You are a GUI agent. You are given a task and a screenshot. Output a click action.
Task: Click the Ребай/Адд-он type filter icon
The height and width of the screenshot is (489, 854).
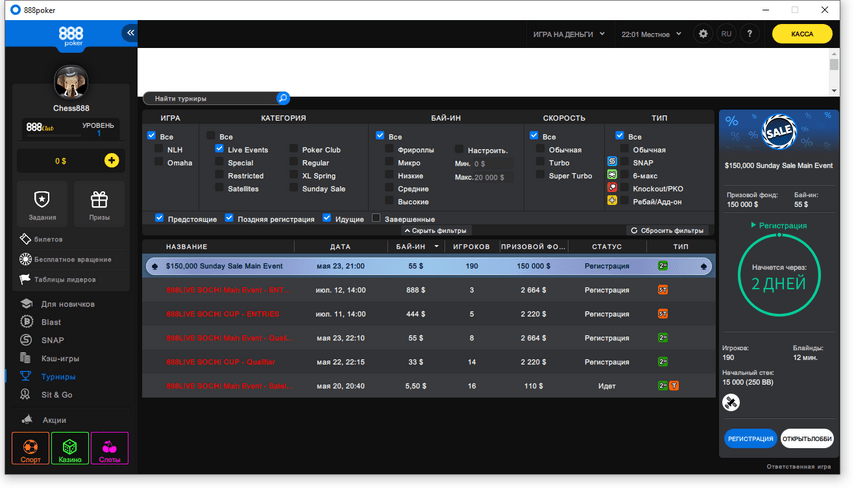[612, 201]
